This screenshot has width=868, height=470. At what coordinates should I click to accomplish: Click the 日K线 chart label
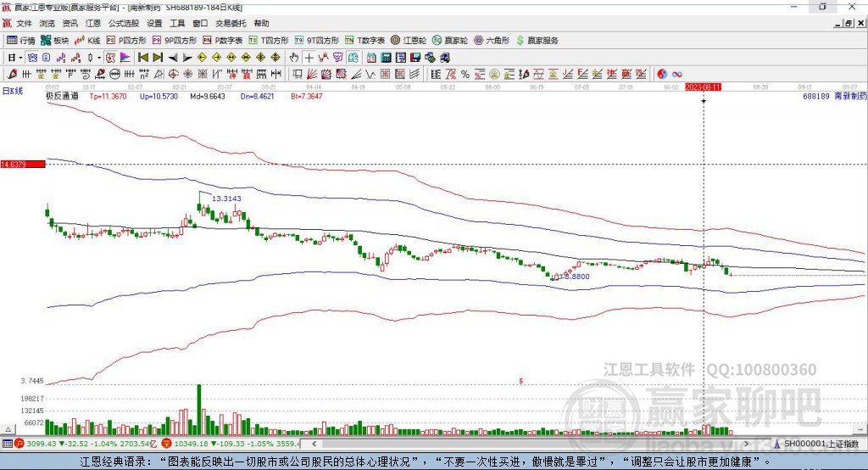click(12, 92)
